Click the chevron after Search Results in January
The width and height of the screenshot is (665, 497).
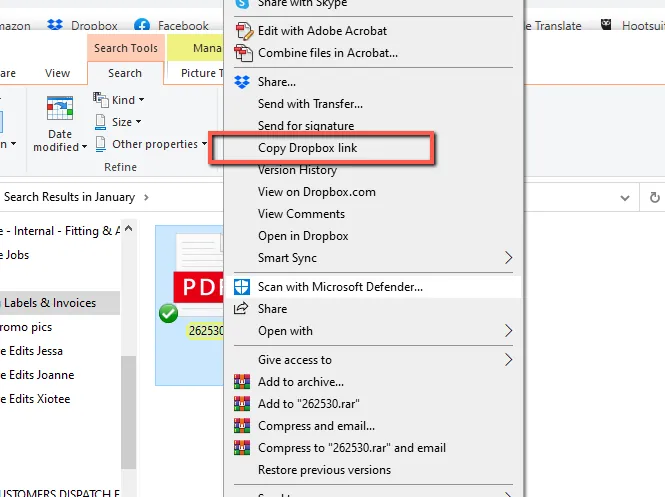tap(146, 197)
